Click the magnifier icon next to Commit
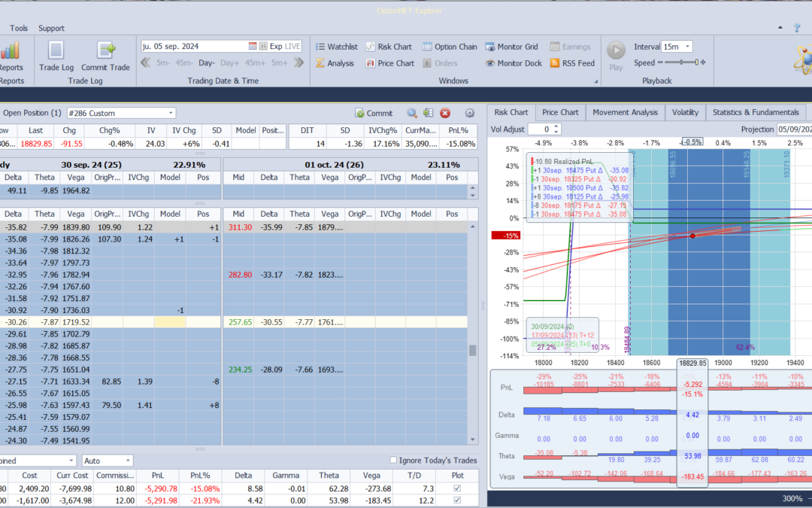The width and height of the screenshot is (812, 508). click(x=412, y=113)
